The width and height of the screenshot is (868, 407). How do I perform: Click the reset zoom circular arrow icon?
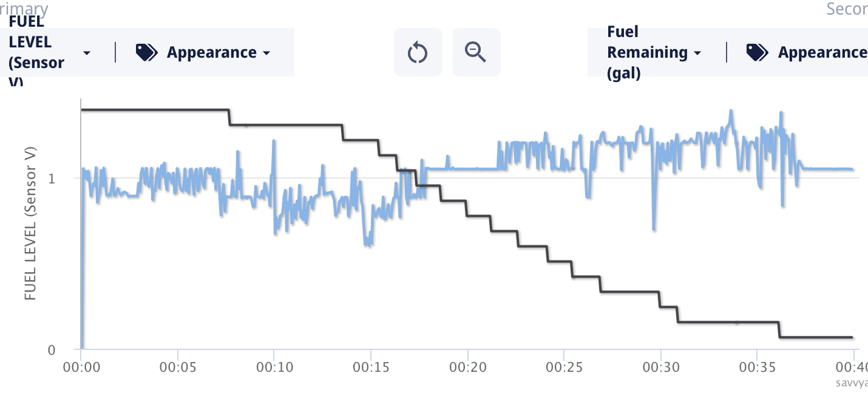(x=418, y=52)
